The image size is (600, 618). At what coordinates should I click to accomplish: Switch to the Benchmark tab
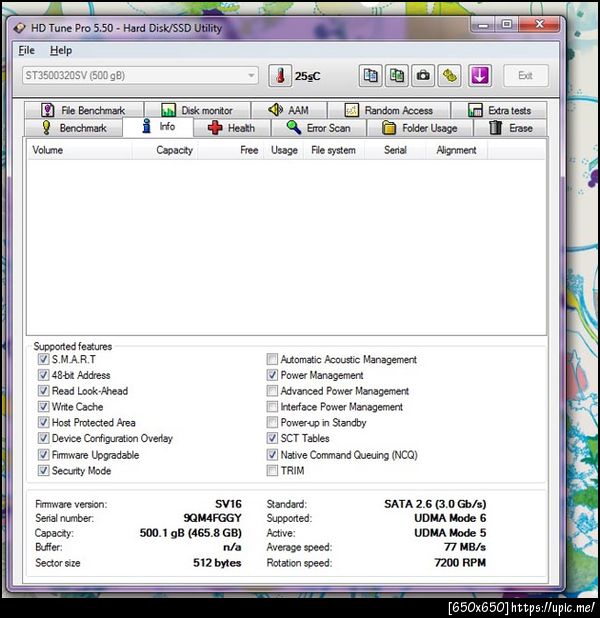tap(74, 128)
